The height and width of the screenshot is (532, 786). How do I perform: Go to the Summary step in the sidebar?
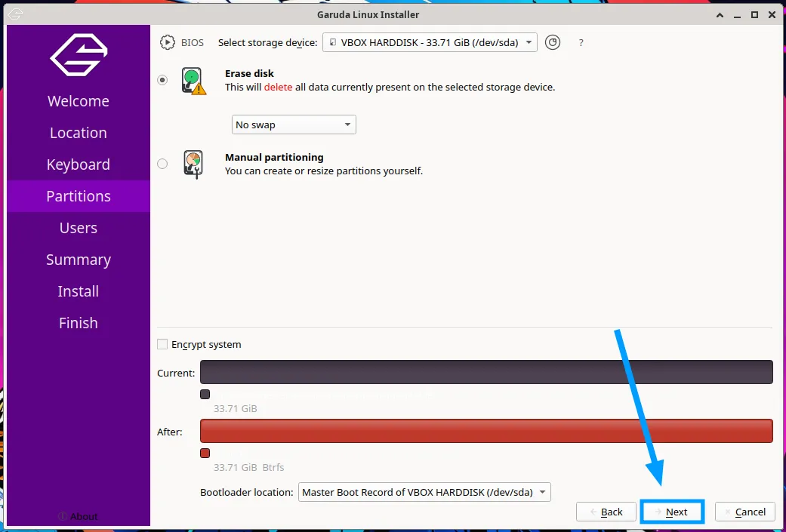point(79,260)
